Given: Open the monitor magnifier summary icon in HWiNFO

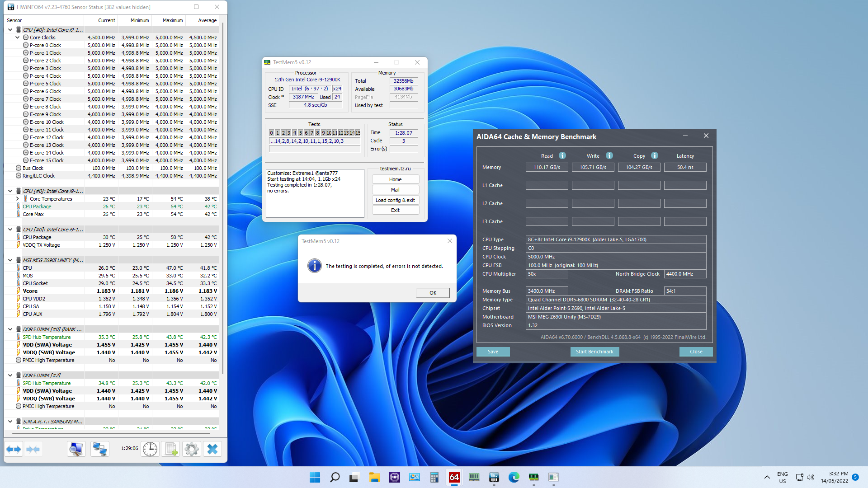Looking at the screenshot, I should pyautogui.click(x=76, y=449).
